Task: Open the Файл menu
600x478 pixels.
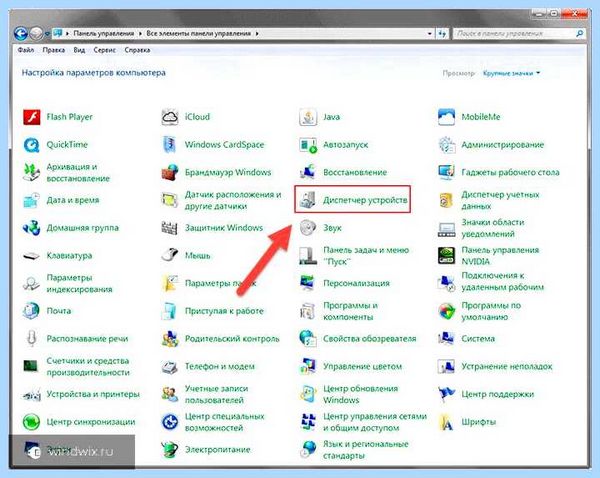Action: 26,50
